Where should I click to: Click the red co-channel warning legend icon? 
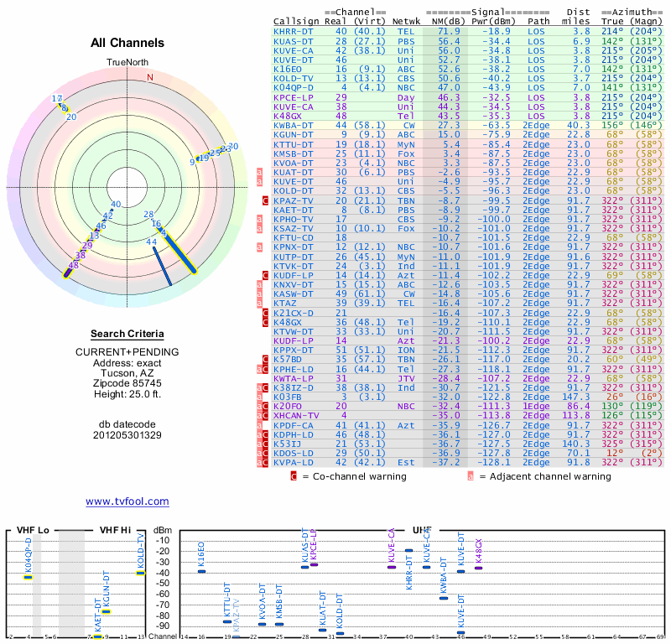click(294, 476)
